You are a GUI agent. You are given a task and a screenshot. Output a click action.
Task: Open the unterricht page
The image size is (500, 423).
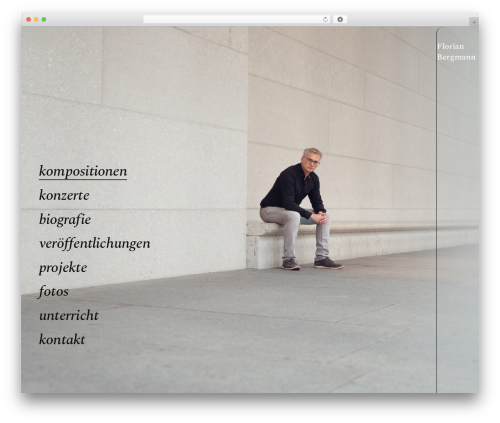point(69,315)
